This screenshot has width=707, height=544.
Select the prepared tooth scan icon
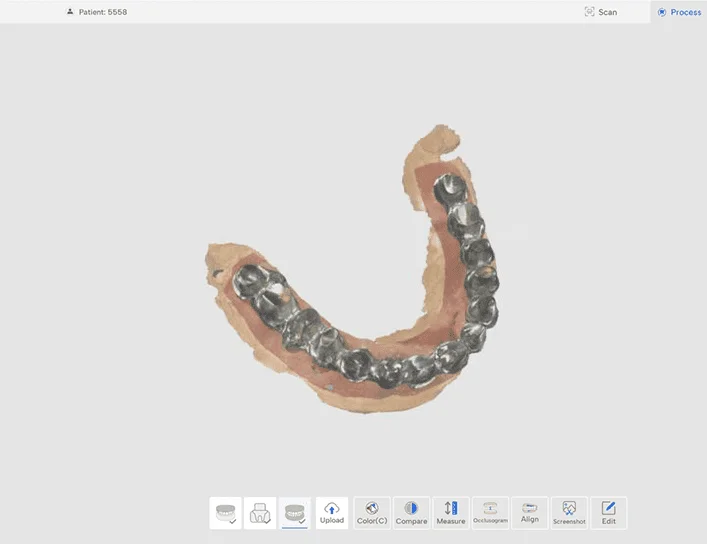click(x=260, y=513)
